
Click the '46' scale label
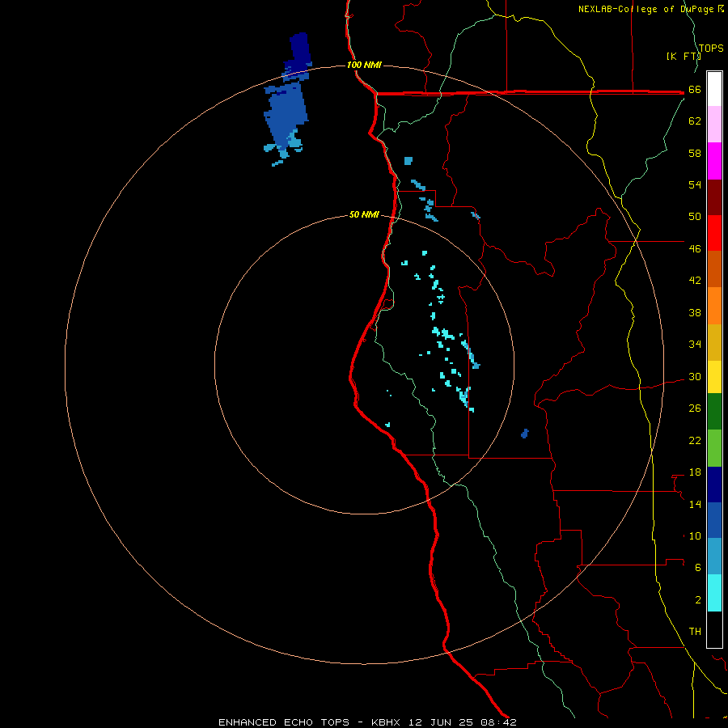[x=695, y=249]
